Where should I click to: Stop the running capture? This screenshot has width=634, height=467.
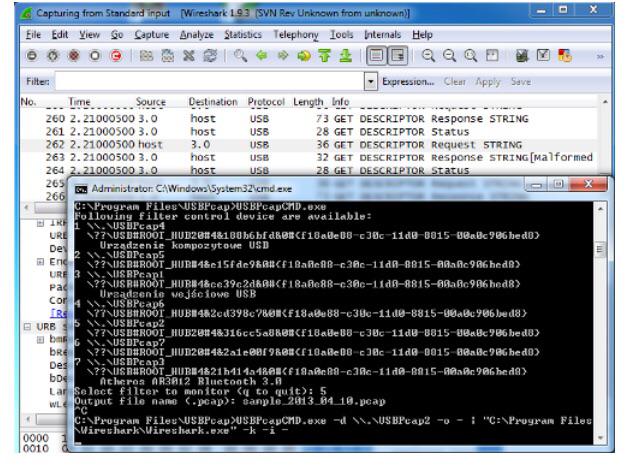click(x=95, y=55)
